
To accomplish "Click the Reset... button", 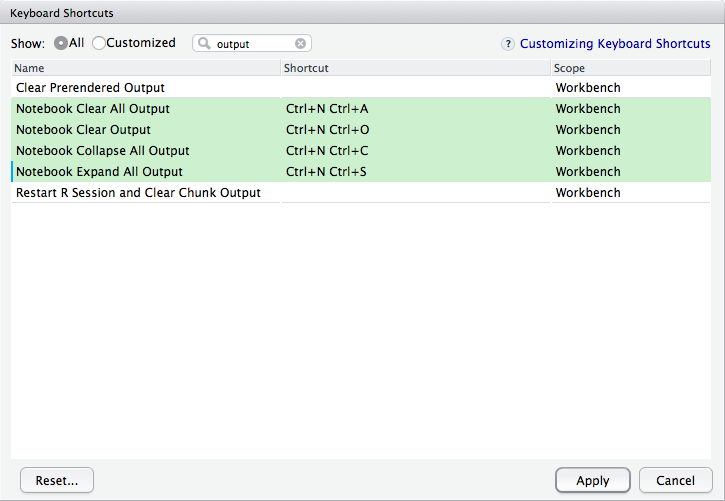I will (57, 480).
